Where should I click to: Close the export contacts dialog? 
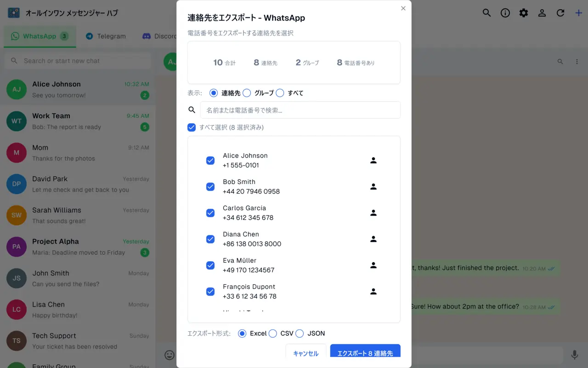coord(403,8)
